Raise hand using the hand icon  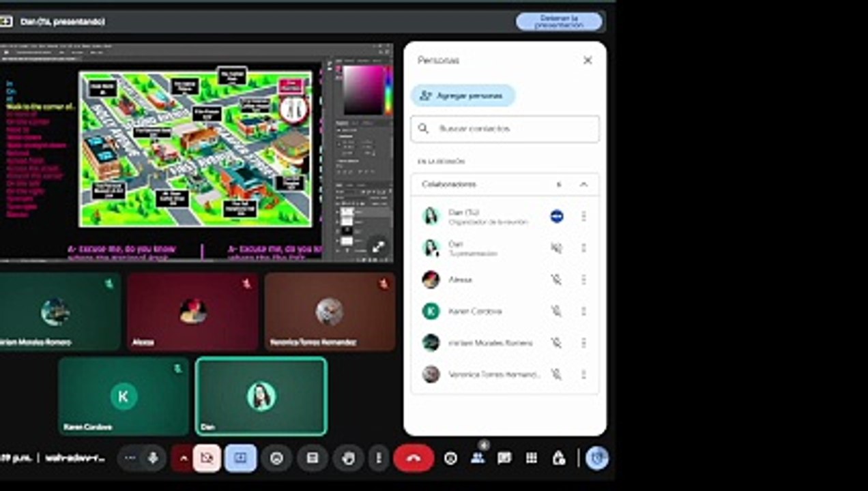click(349, 458)
